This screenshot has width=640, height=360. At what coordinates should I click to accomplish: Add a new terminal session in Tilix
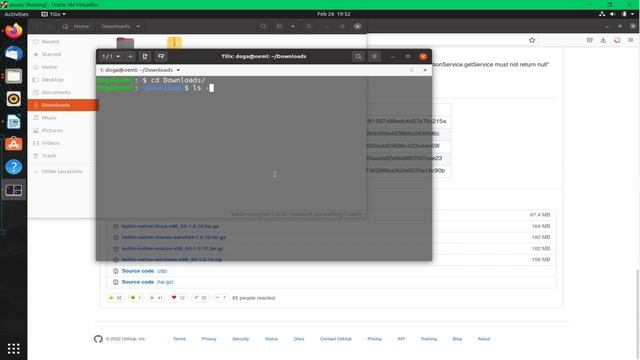(x=130, y=56)
